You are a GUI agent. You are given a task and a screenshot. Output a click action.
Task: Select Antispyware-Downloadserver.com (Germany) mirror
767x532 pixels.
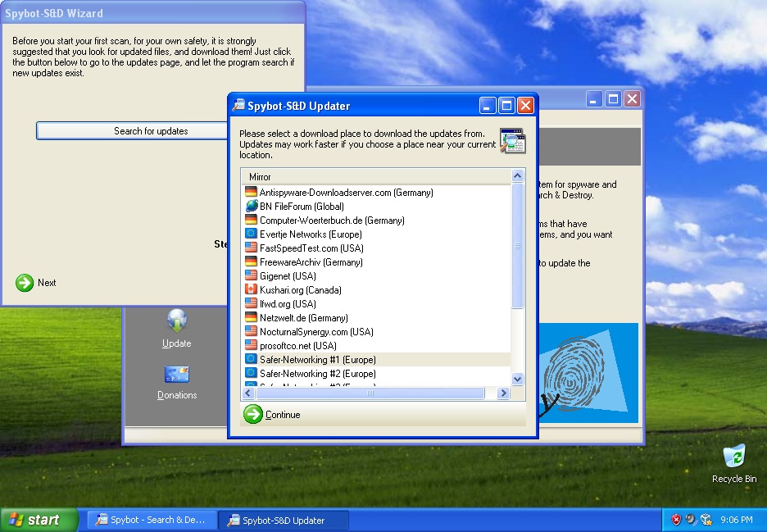(376, 193)
